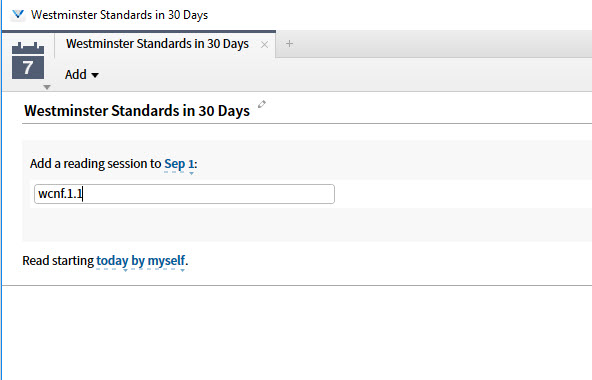
Task: Click the app logo in title bar
Action: coord(18,15)
